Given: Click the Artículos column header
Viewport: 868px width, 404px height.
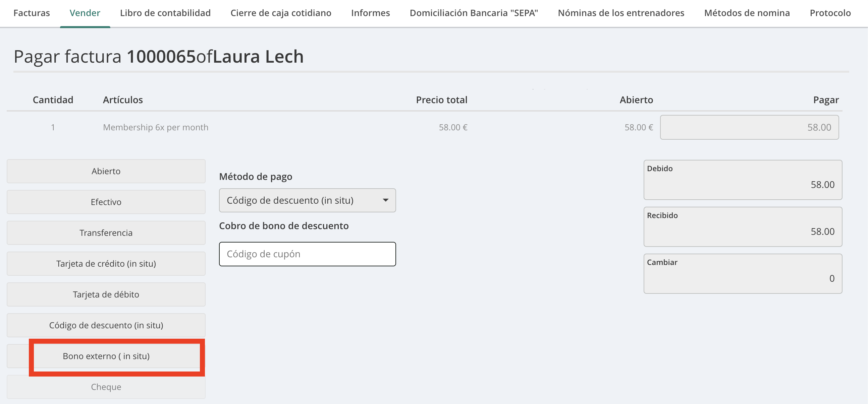Looking at the screenshot, I should [123, 99].
